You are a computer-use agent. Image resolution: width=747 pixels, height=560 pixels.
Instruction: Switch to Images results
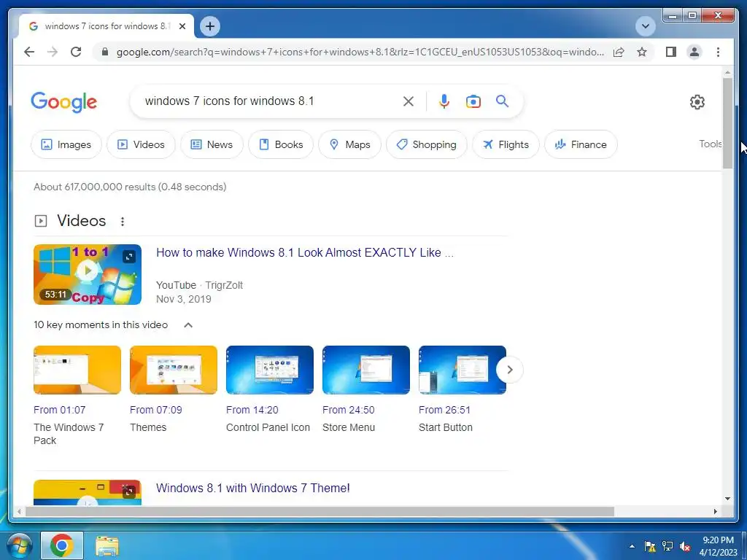[66, 144]
